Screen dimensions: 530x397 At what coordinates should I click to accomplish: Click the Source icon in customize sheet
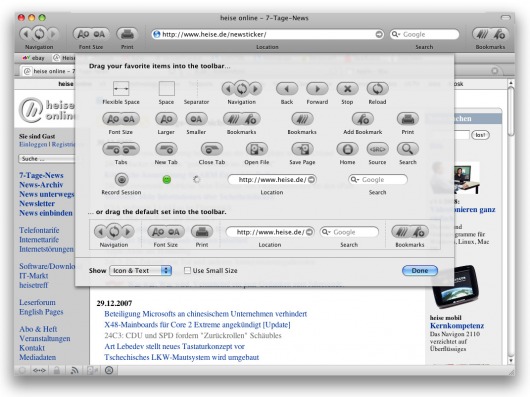(x=377, y=149)
